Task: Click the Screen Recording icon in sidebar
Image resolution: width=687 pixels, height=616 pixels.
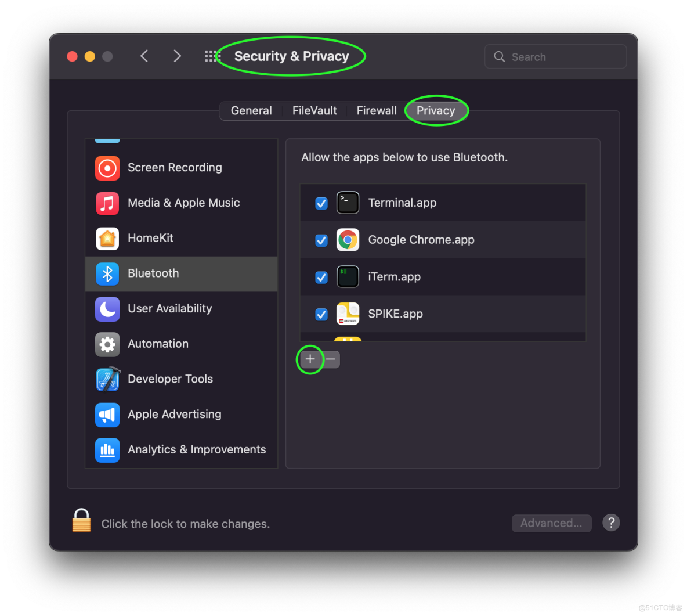Action: (107, 168)
